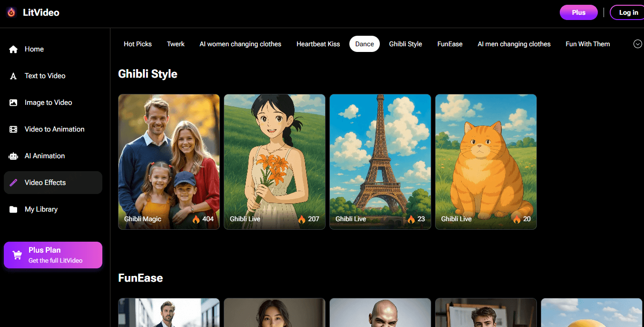This screenshot has width=644, height=327.
Task: Click the Ghibli Style section heading
Action: (148, 74)
